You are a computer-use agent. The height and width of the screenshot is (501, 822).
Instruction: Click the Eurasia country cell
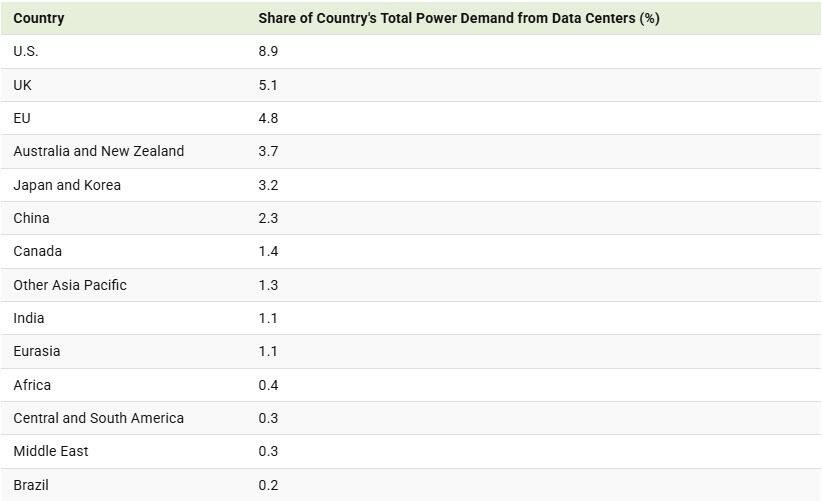37,351
